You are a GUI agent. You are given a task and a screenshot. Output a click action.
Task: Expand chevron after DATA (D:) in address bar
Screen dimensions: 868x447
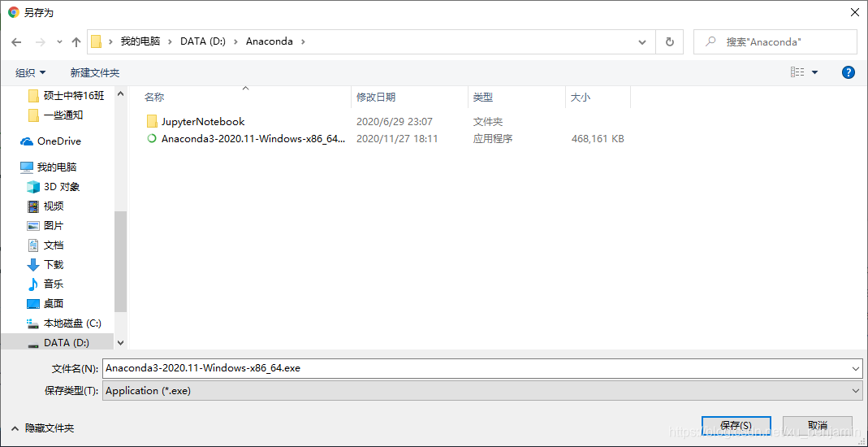(235, 41)
